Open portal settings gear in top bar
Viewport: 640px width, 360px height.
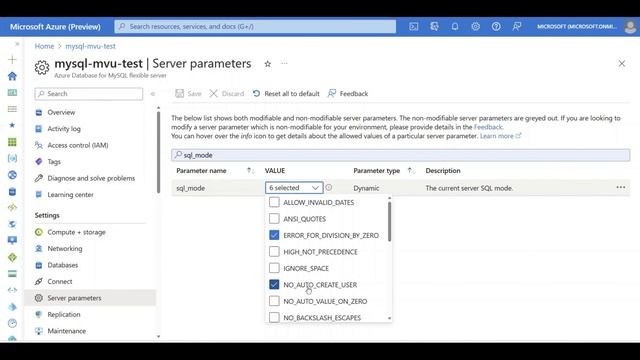pyautogui.click(x=476, y=27)
